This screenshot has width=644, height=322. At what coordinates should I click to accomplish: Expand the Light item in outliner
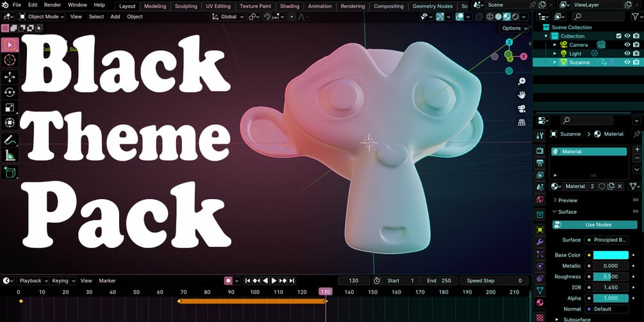pos(555,53)
